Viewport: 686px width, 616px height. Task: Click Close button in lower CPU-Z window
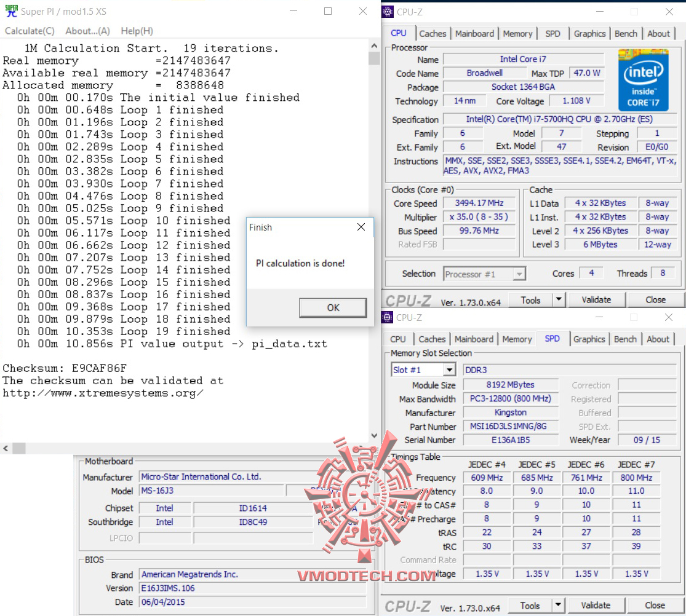pos(655,606)
